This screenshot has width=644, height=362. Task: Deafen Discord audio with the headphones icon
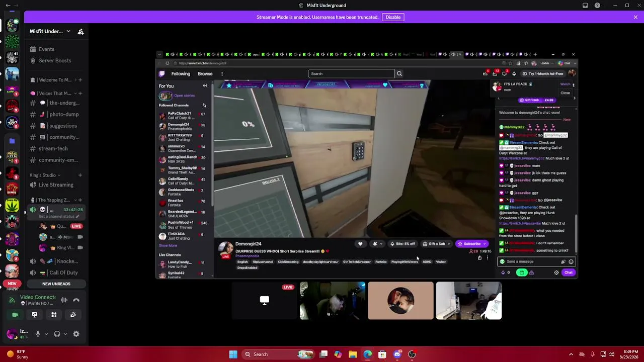click(57, 334)
